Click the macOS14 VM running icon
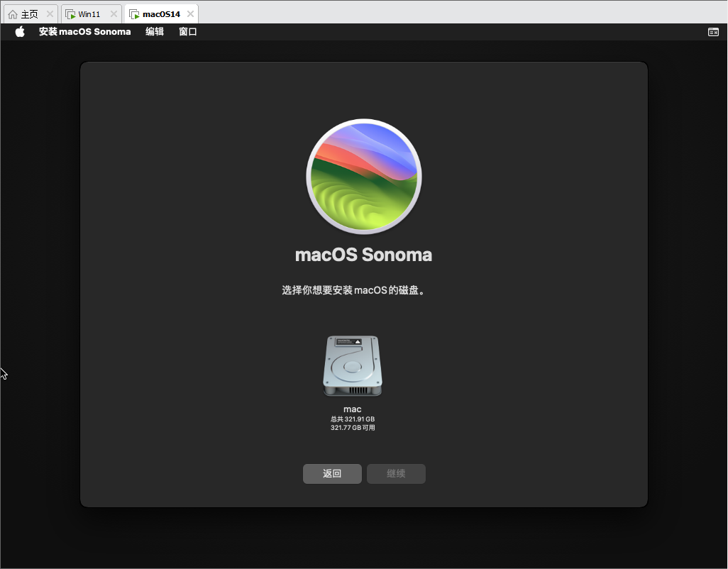The height and width of the screenshot is (569, 728). click(x=134, y=14)
